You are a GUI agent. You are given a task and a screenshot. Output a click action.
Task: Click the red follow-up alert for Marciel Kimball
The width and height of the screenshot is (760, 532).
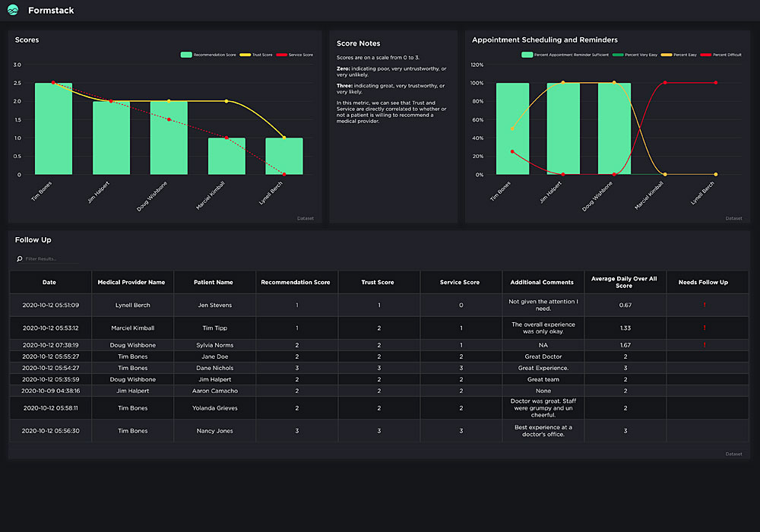(704, 328)
